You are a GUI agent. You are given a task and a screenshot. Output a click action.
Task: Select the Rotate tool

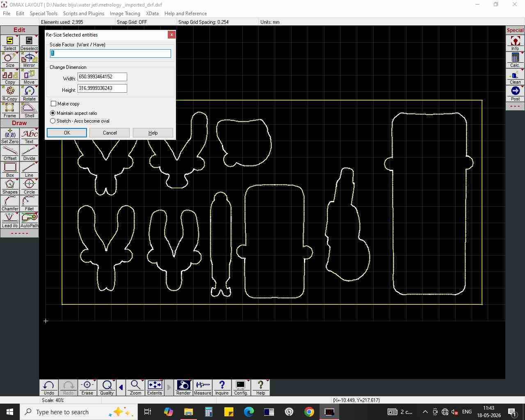[29, 94]
